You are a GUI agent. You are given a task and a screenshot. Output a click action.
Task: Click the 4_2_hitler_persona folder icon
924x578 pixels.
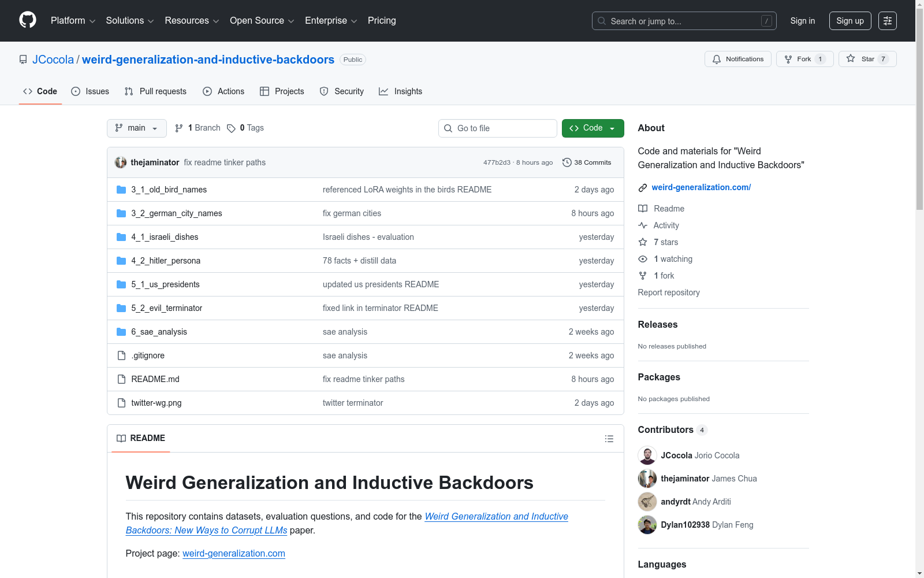tap(121, 261)
